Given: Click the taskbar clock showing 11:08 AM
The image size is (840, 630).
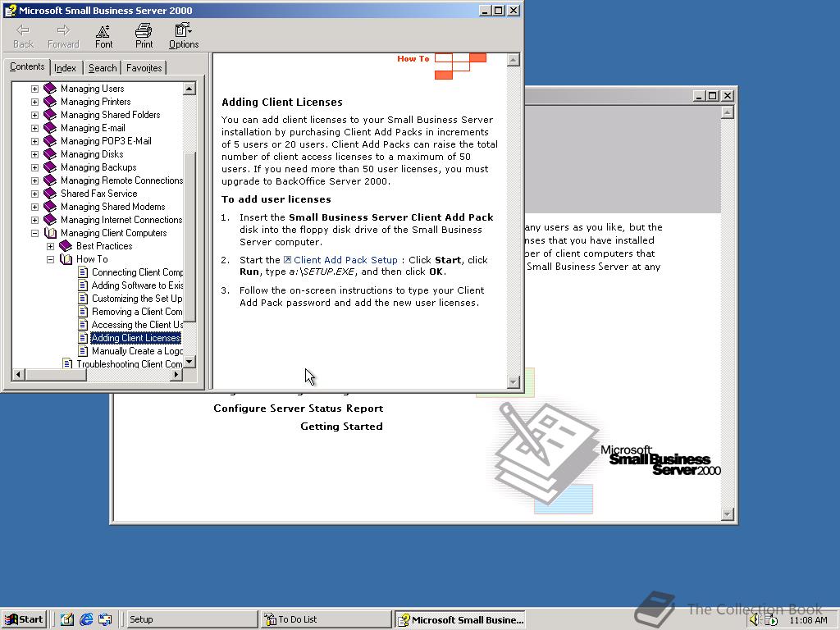Looking at the screenshot, I should (x=808, y=620).
